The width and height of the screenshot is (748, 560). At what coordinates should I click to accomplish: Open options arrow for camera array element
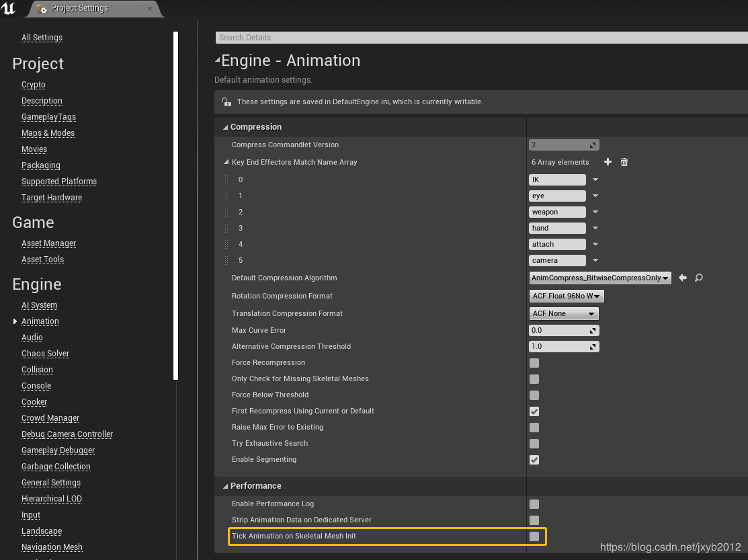595,260
